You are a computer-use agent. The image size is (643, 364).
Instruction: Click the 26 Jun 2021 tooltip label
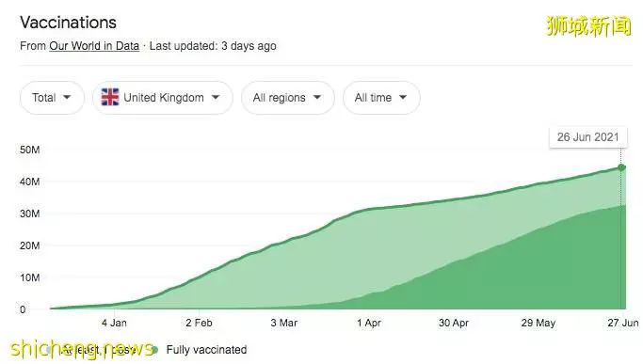coord(588,137)
